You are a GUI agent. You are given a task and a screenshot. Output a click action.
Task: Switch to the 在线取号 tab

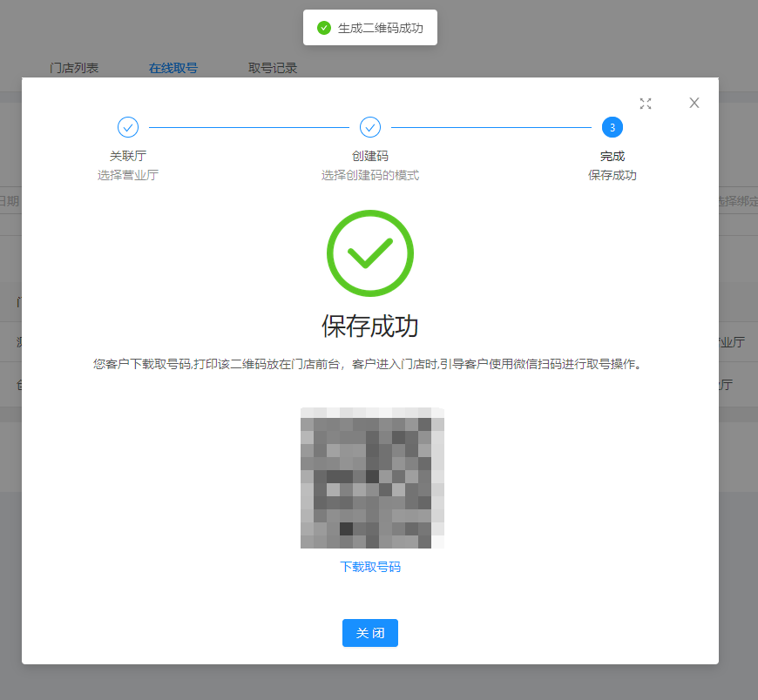coord(173,68)
